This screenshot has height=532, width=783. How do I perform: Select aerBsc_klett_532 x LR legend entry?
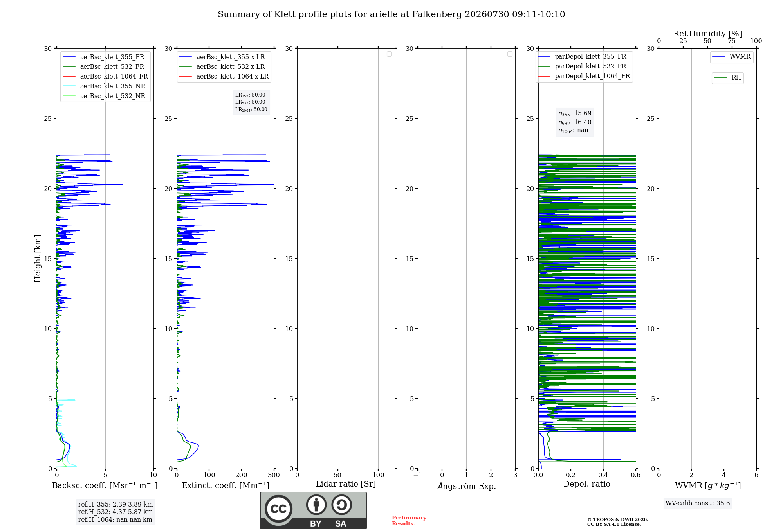click(x=223, y=67)
